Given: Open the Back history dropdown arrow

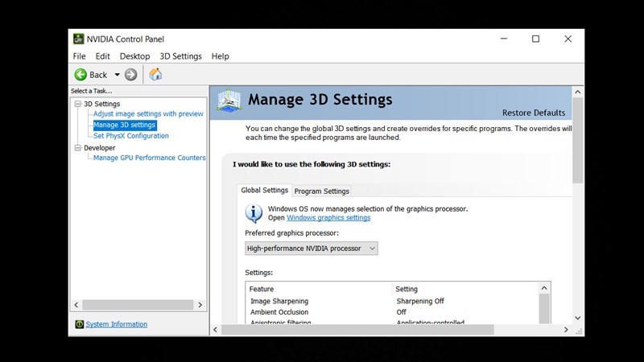Looking at the screenshot, I should tap(117, 75).
